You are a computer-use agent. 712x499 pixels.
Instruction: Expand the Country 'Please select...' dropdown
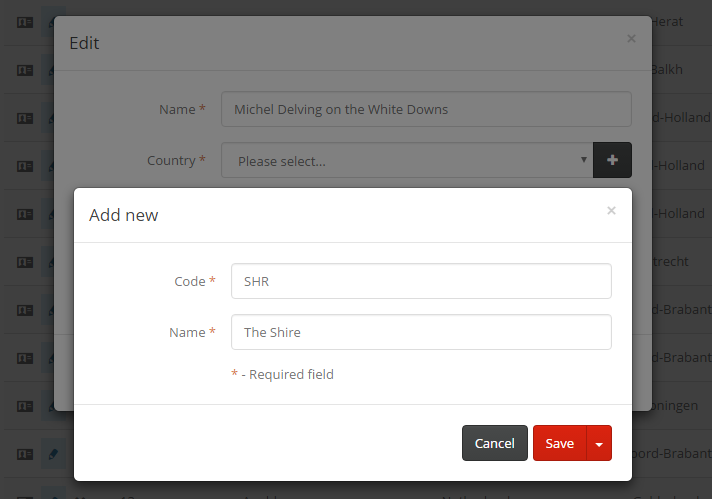point(406,160)
